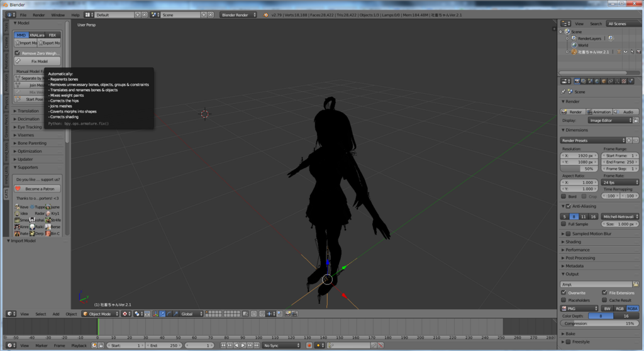
Task: Toggle Remove Zero Weight checkbox
Action: tap(17, 53)
